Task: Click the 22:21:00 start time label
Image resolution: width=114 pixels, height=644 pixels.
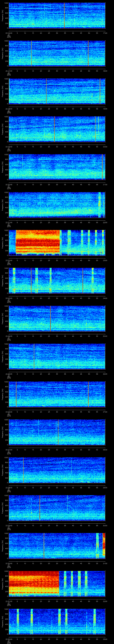Action: pos(9,223)
